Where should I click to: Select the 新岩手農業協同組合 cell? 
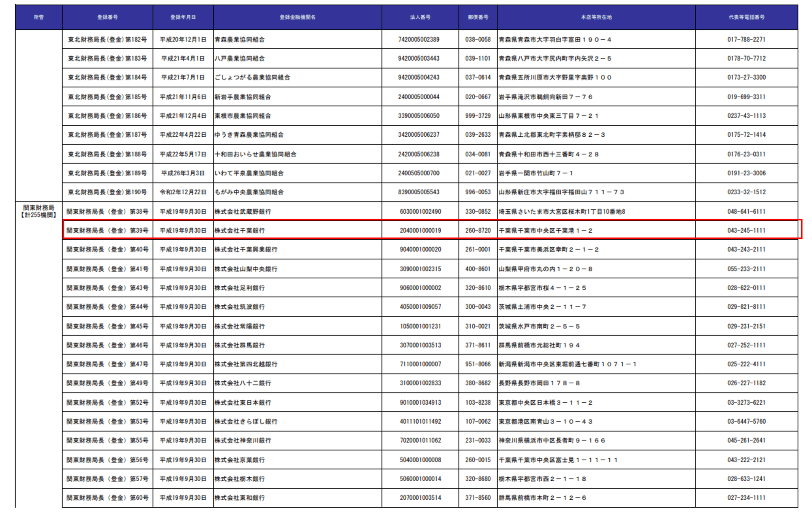[243, 97]
